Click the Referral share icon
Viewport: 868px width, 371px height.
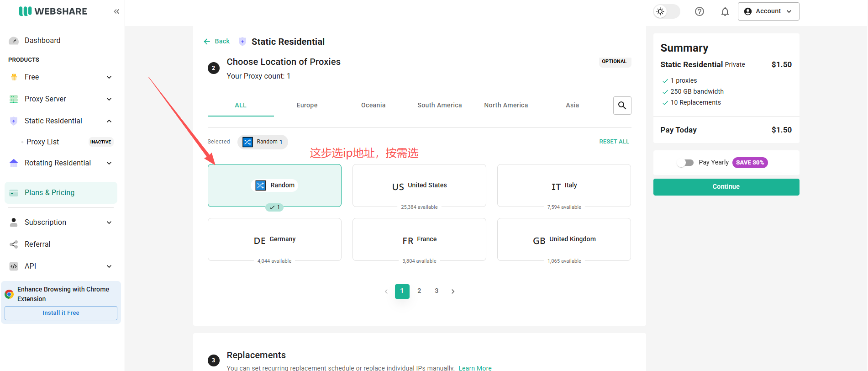pos(14,244)
